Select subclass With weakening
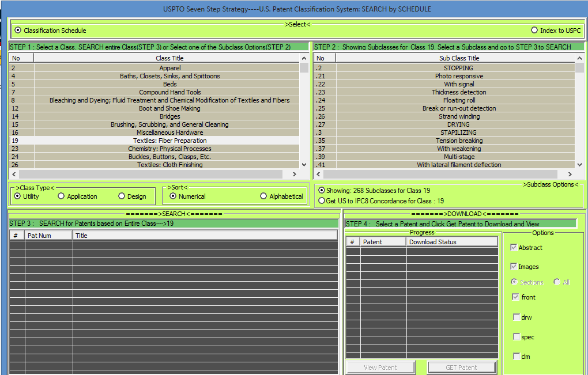This screenshot has height=375, width=588. pyautogui.click(x=444, y=149)
